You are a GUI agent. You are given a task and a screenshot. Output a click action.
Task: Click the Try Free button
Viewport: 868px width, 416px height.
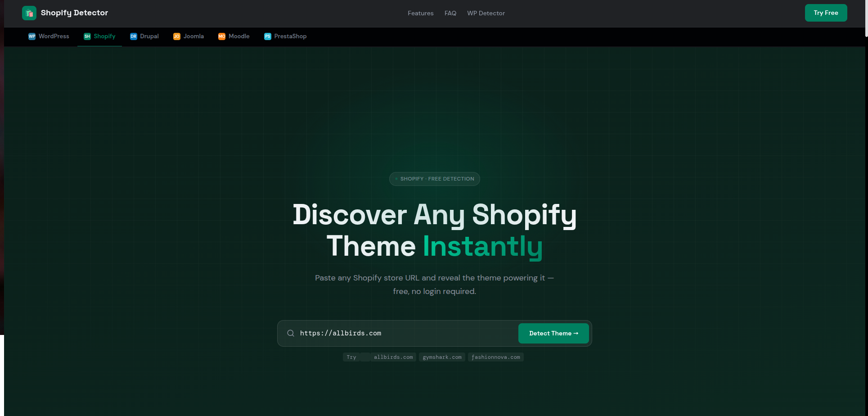(x=826, y=13)
